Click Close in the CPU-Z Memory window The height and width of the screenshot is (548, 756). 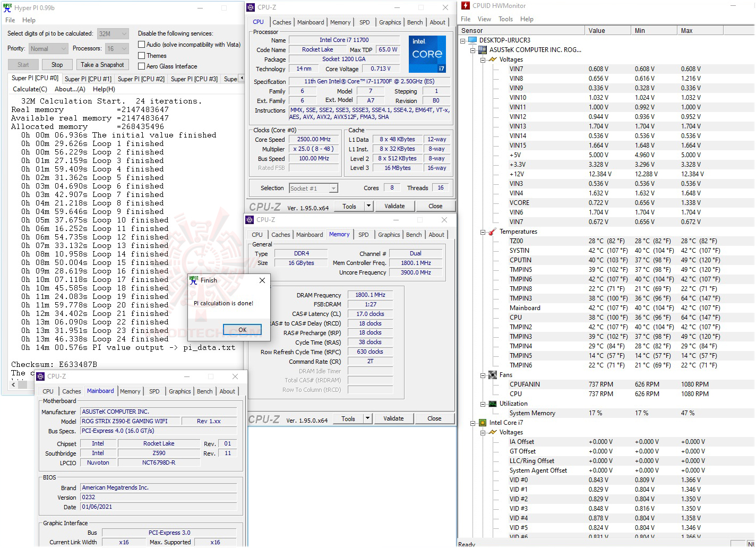[x=434, y=418]
